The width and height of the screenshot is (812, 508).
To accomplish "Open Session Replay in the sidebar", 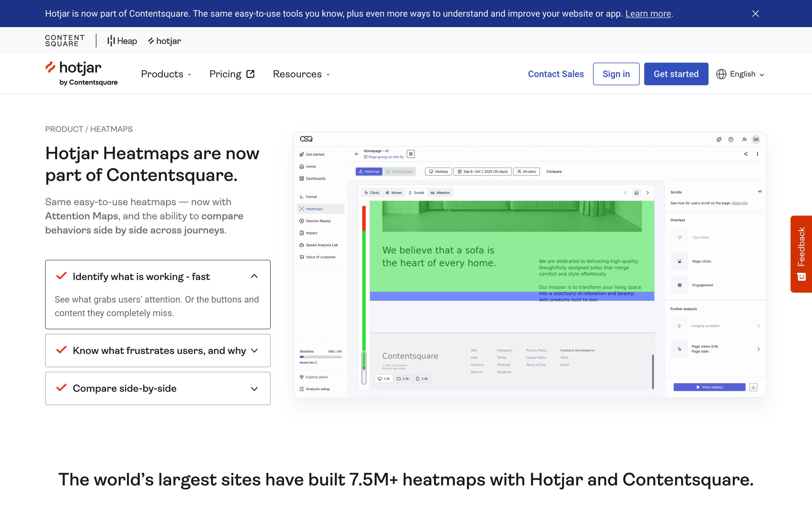I will 315,221.
